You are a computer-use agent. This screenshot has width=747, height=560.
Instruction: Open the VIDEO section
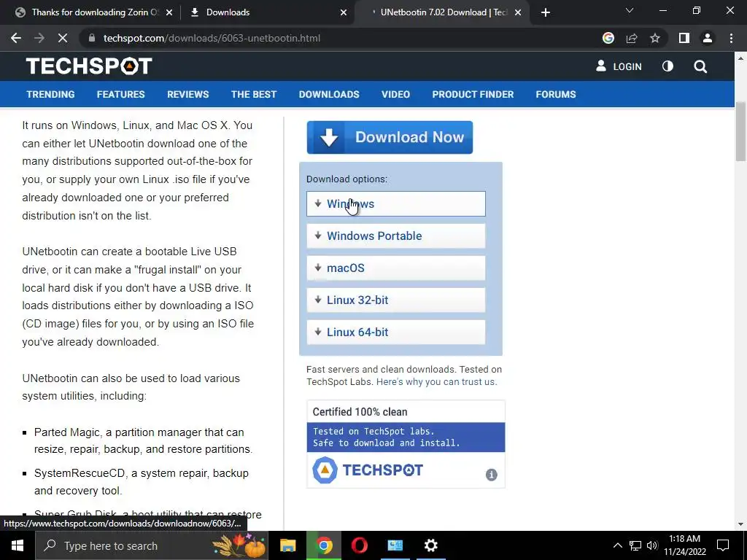[395, 94]
